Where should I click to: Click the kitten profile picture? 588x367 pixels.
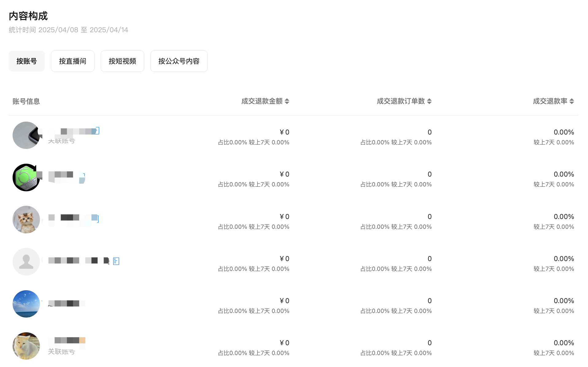[26, 220]
